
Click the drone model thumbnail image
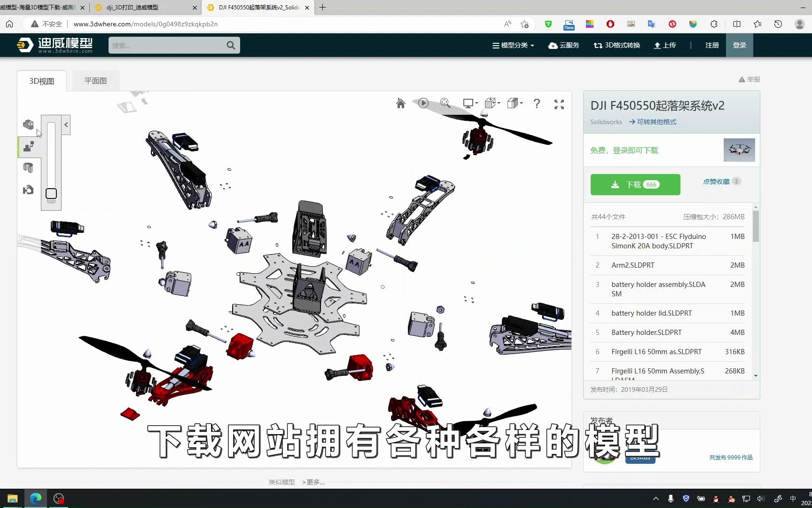click(739, 150)
